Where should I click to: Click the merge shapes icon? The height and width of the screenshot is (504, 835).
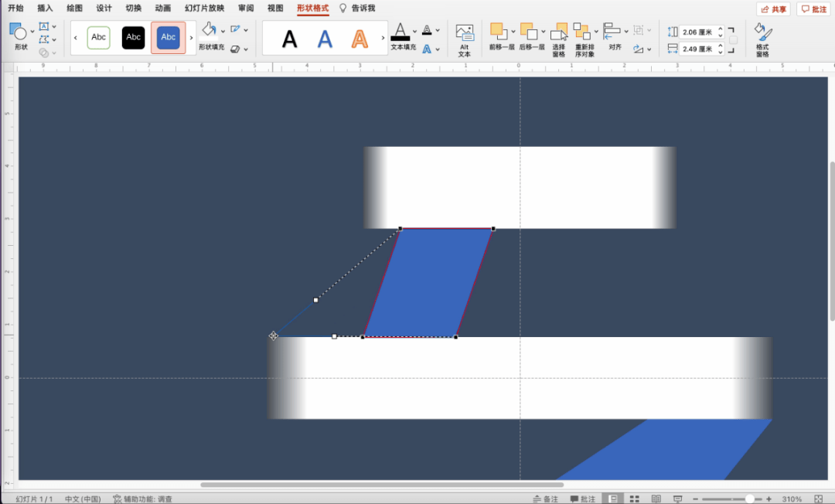coord(43,52)
